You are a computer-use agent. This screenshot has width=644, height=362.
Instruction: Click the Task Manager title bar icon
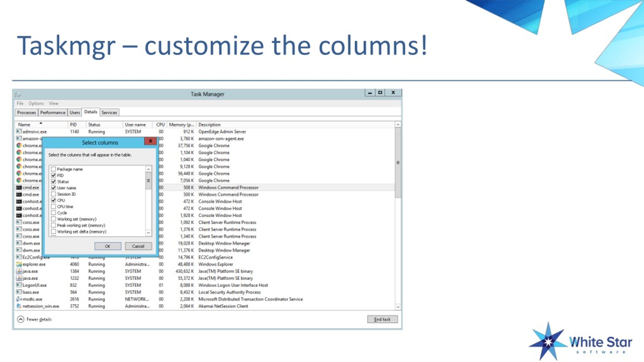pyautogui.click(x=18, y=94)
